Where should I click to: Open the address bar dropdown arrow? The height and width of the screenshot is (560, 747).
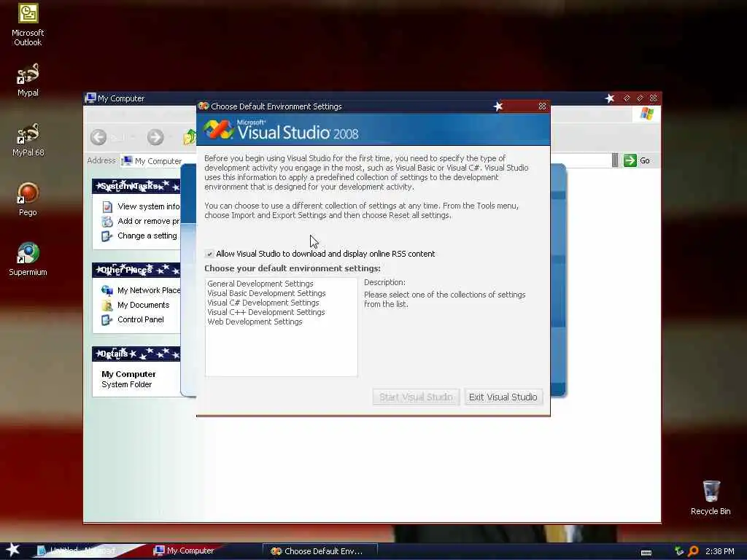tap(615, 160)
